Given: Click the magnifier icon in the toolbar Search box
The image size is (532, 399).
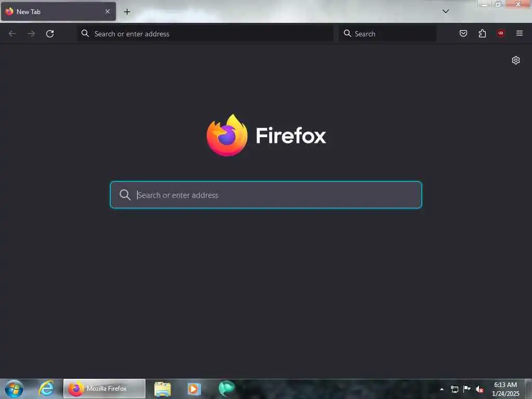Looking at the screenshot, I should point(347,33).
